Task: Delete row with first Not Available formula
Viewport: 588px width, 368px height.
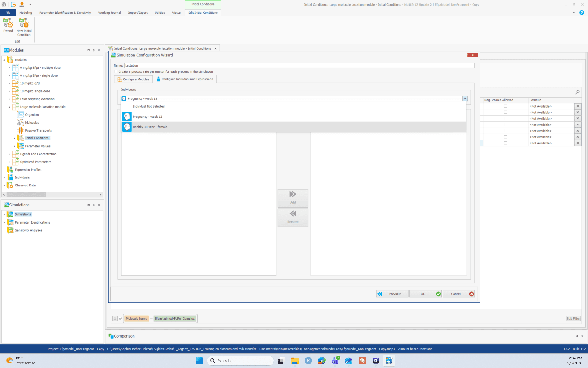Action: [578, 106]
